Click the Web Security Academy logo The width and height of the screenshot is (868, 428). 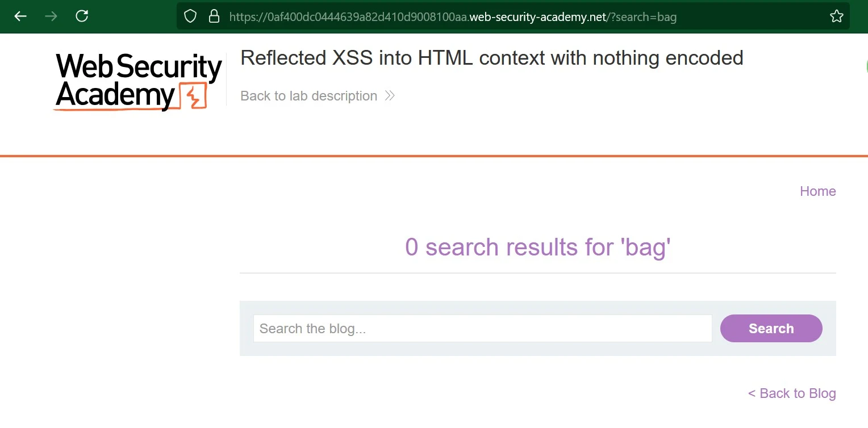pyautogui.click(x=139, y=81)
